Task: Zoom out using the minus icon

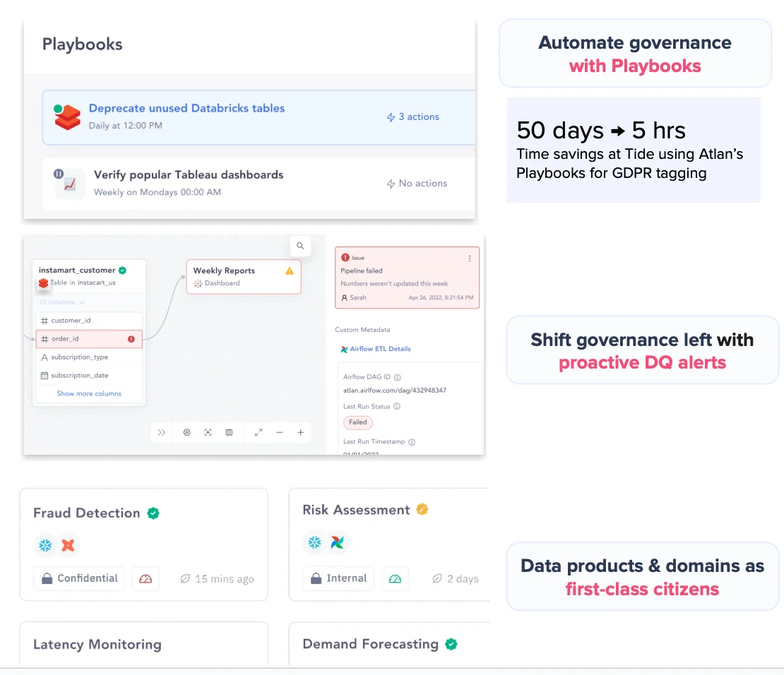Action: click(280, 432)
